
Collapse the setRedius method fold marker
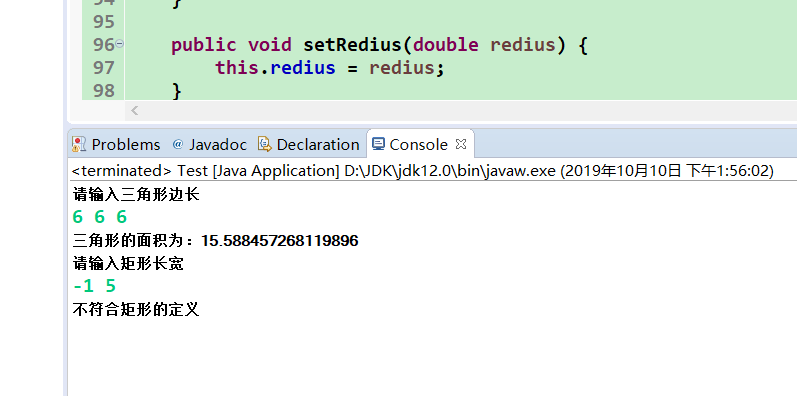[119, 44]
